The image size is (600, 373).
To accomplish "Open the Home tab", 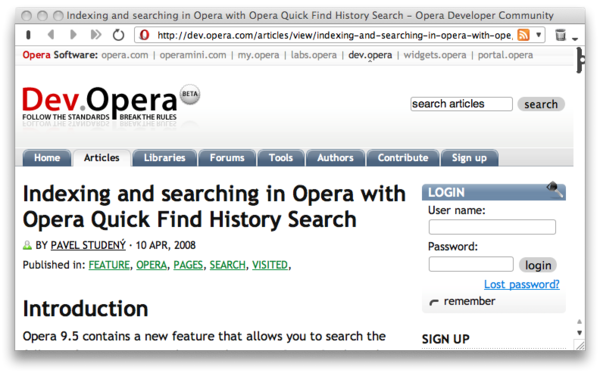I will (x=47, y=158).
